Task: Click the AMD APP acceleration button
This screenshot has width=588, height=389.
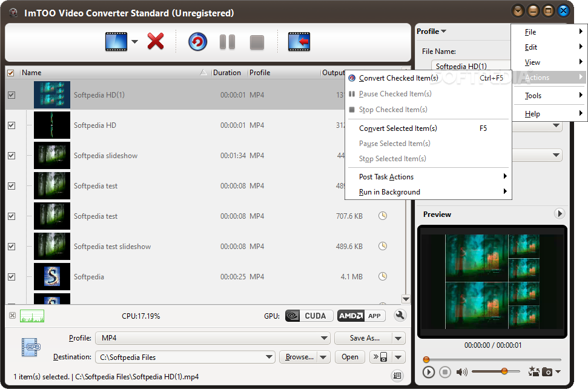Action: (361, 316)
